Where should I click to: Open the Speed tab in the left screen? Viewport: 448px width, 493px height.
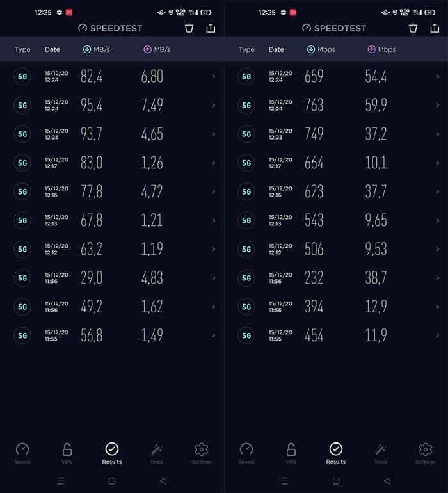tap(22, 453)
